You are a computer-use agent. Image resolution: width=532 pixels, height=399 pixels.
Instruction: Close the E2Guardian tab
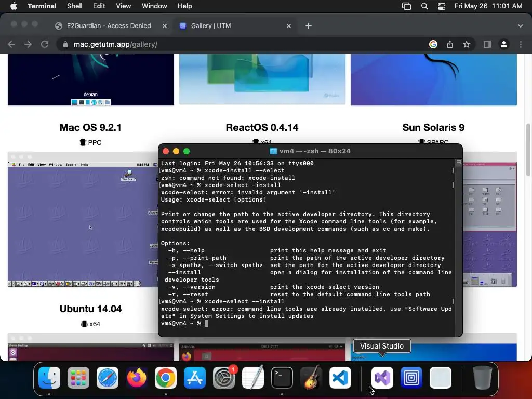(165, 26)
